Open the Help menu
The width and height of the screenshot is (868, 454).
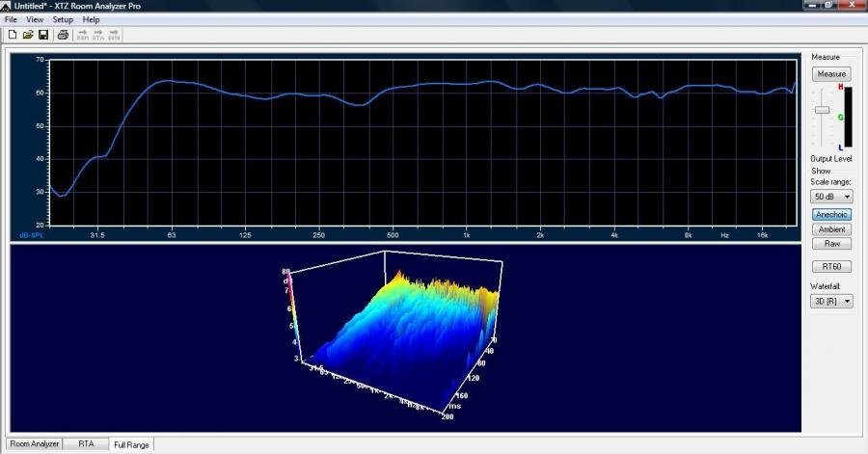tap(91, 19)
